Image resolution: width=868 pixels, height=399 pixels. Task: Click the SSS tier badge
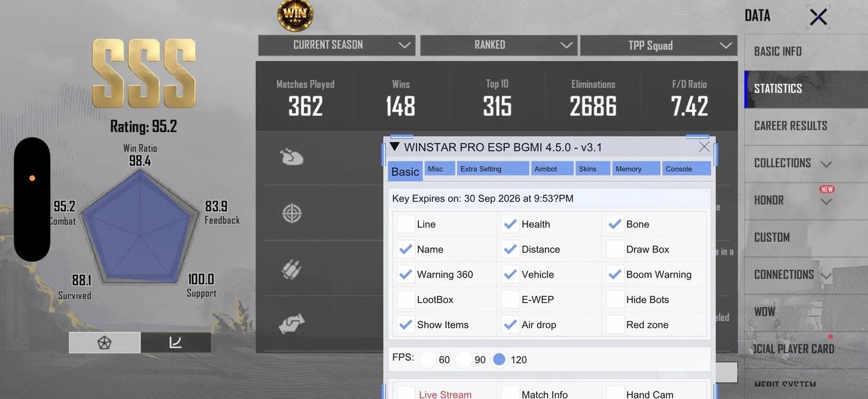coord(144,73)
